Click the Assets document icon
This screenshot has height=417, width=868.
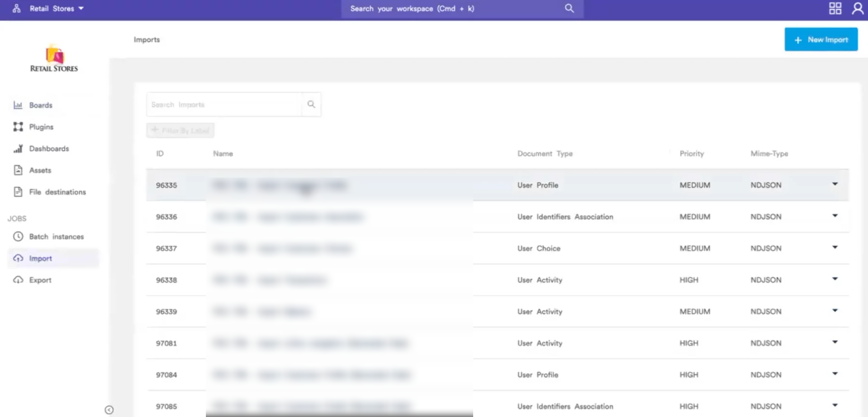click(x=18, y=170)
